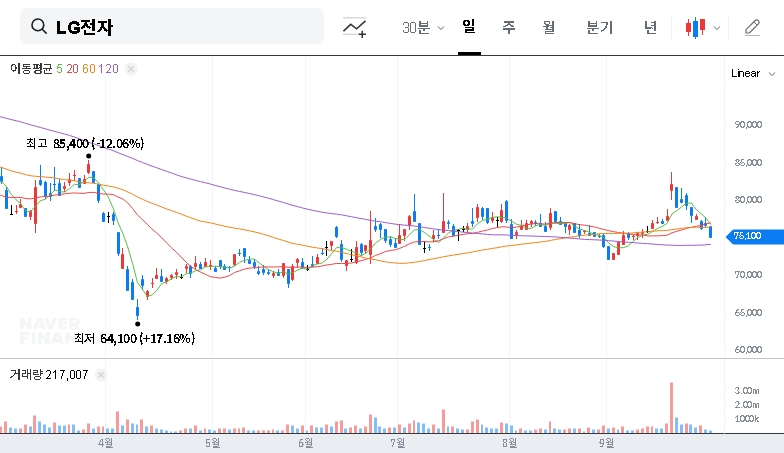Viewport: 784px width, 453px height.
Task: Select the 120-day moving average label
Action: [108, 69]
